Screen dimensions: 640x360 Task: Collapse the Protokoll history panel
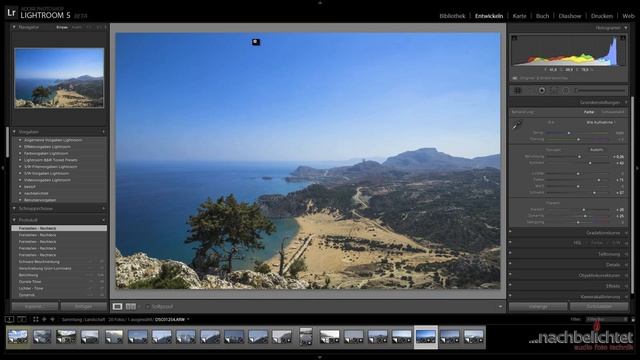click(14, 220)
